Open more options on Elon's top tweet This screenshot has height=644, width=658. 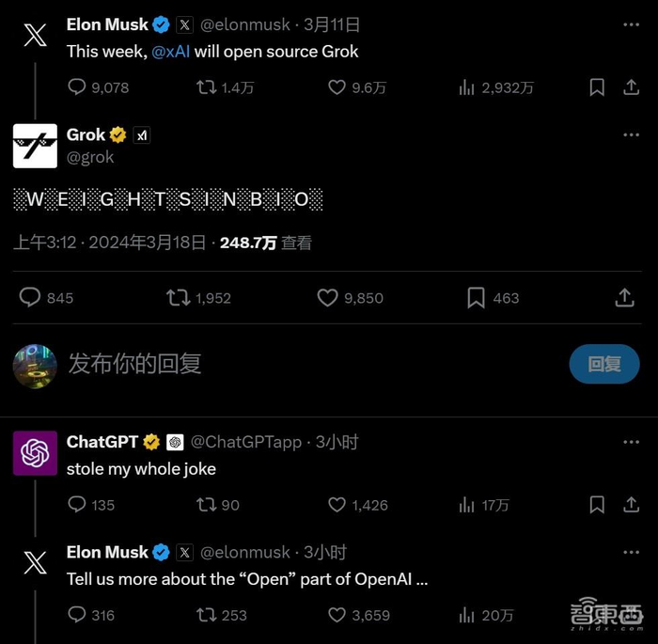pyautogui.click(x=631, y=25)
